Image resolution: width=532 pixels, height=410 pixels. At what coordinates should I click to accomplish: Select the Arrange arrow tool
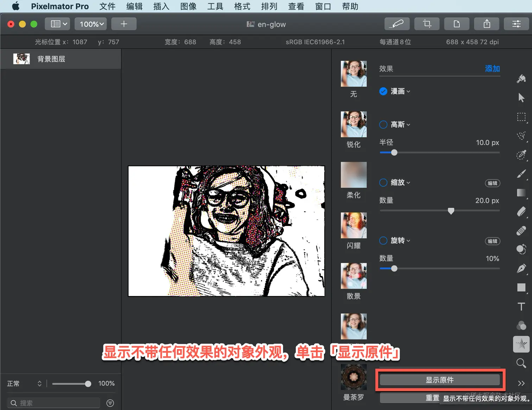tap(521, 97)
